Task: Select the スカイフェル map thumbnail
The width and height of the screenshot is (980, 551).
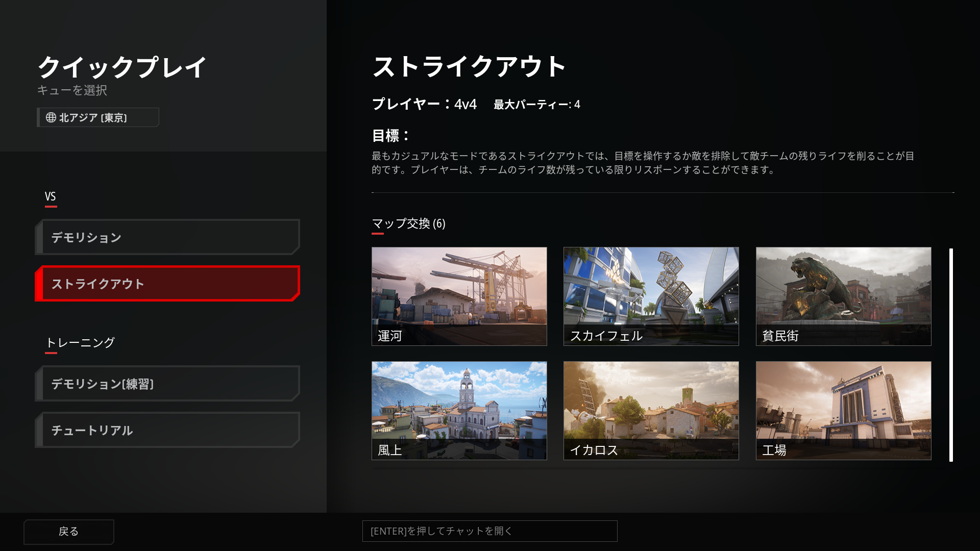Action: tap(651, 296)
